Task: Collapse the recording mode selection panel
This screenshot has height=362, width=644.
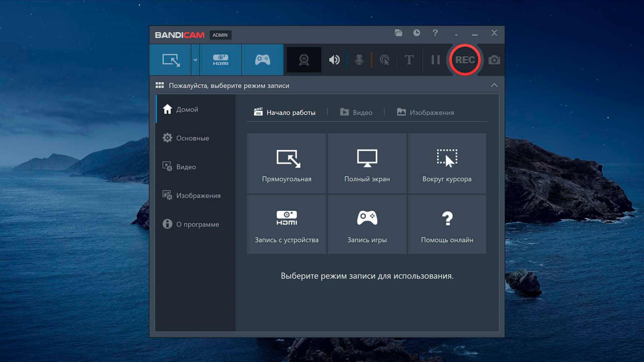Action: pyautogui.click(x=494, y=85)
